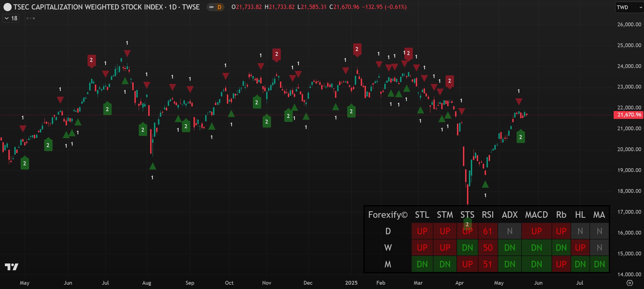Click the header Low value L21,585.31

click(312, 7)
